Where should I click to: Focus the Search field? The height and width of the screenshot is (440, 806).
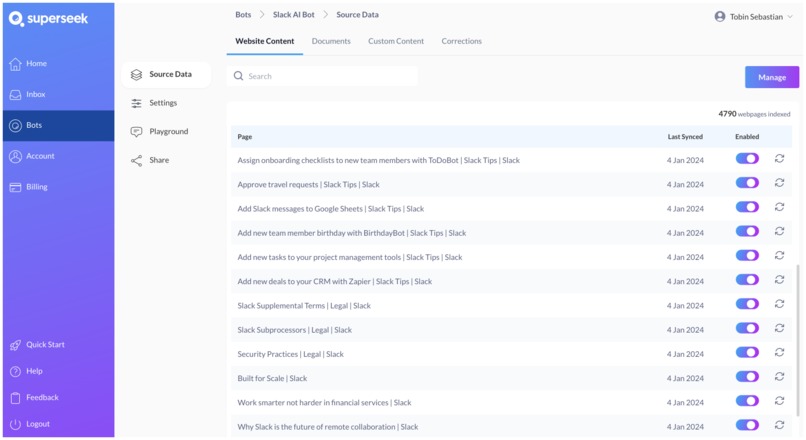322,77
